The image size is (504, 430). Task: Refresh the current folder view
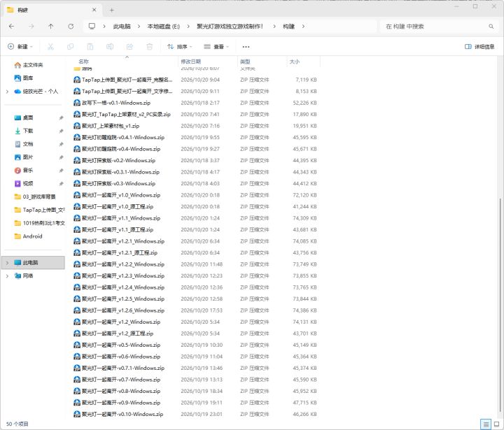pyautogui.click(x=71, y=27)
